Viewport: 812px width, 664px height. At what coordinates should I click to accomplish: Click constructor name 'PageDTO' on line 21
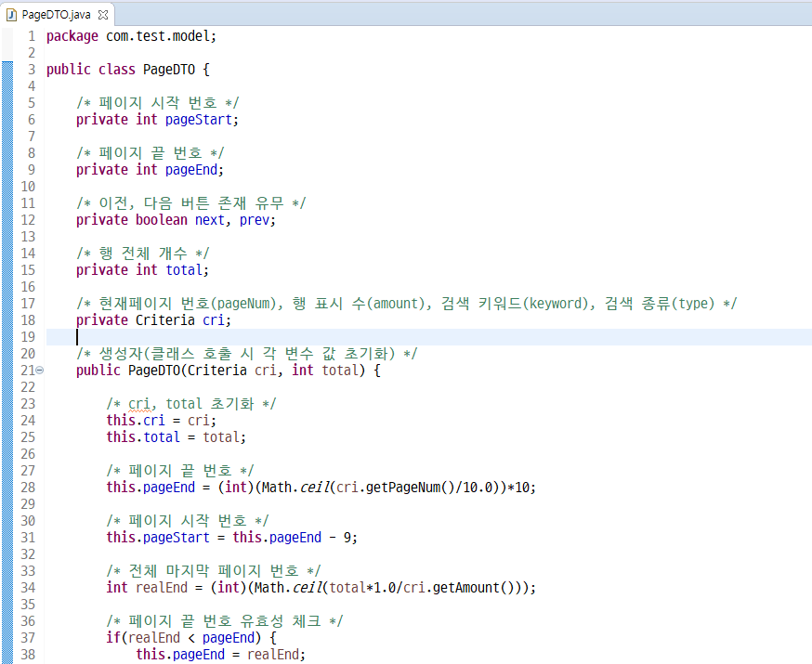pyautogui.click(x=154, y=371)
